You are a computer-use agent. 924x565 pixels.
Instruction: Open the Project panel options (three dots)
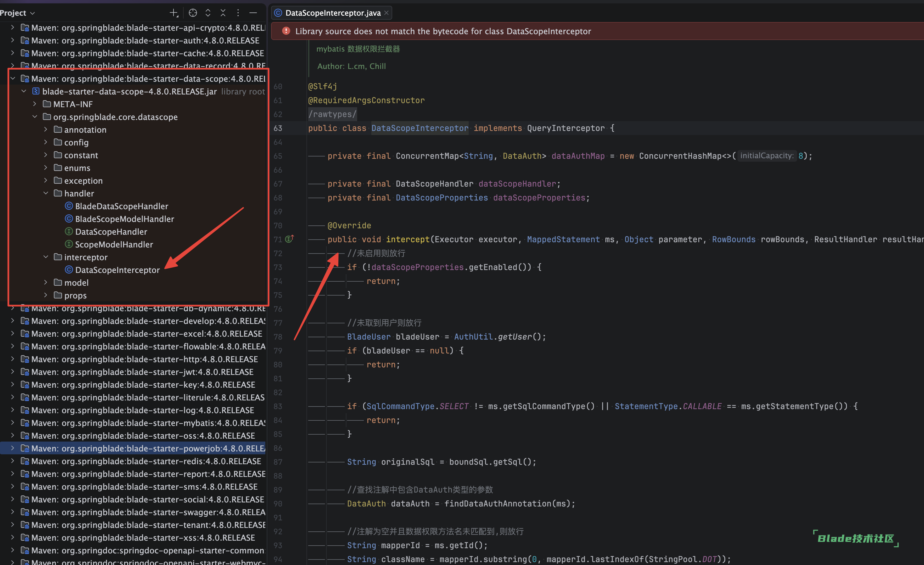(x=238, y=13)
